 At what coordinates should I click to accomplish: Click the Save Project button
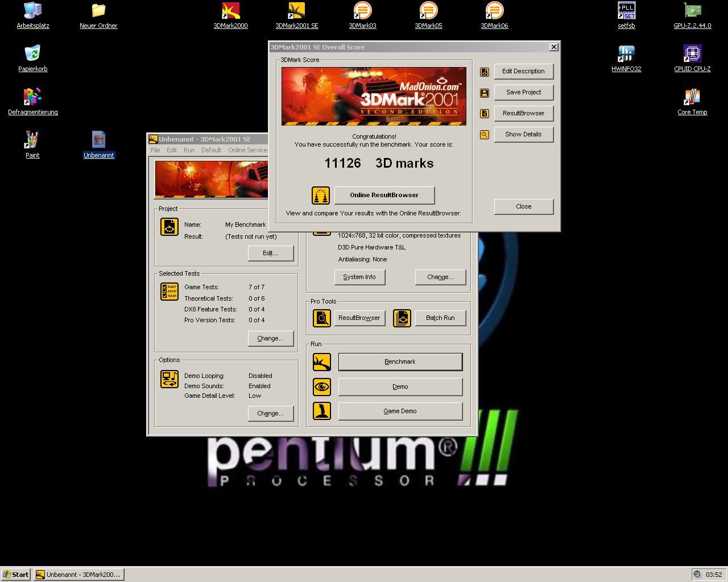pos(523,93)
